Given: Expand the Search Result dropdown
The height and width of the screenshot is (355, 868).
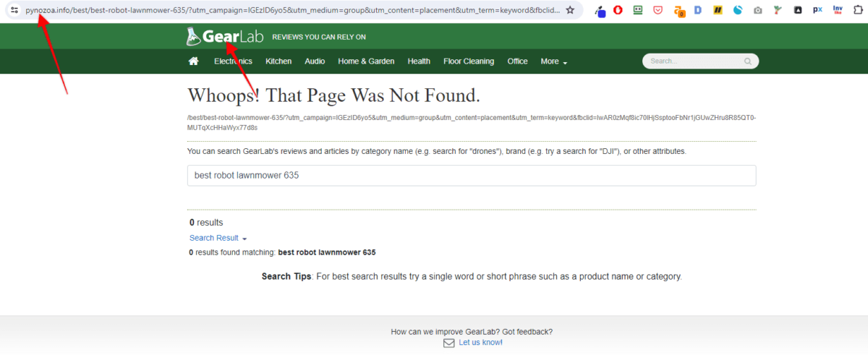Looking at the screenshot, I should coord(218,238).
